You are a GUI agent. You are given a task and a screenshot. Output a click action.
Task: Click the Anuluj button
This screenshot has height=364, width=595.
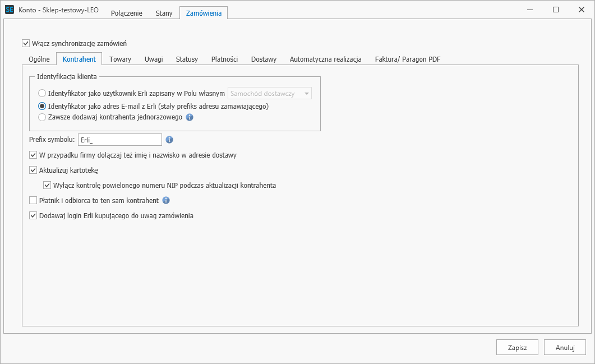coord(565,347)
